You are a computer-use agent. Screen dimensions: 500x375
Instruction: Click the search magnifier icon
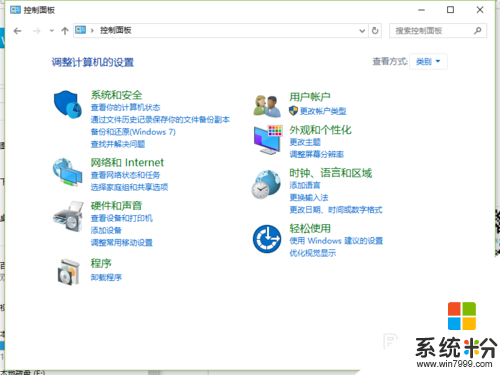pyautogui.click(x=477, y=31)
